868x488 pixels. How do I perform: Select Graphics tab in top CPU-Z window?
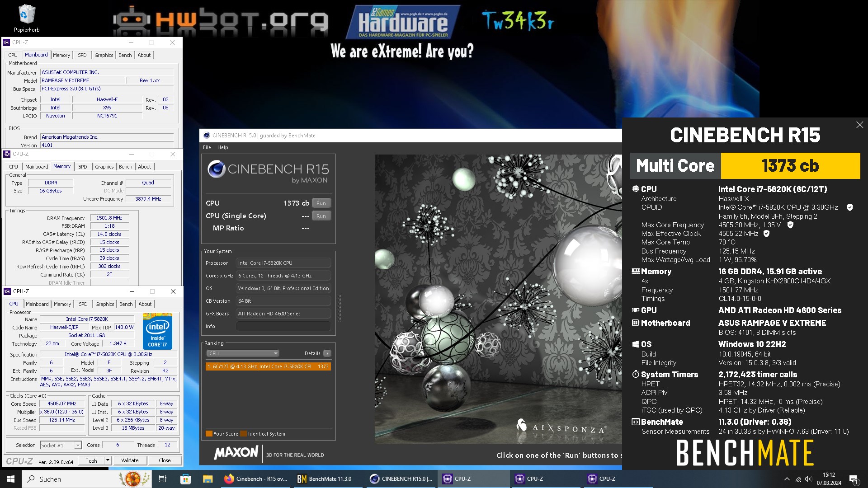click(104, 55)
